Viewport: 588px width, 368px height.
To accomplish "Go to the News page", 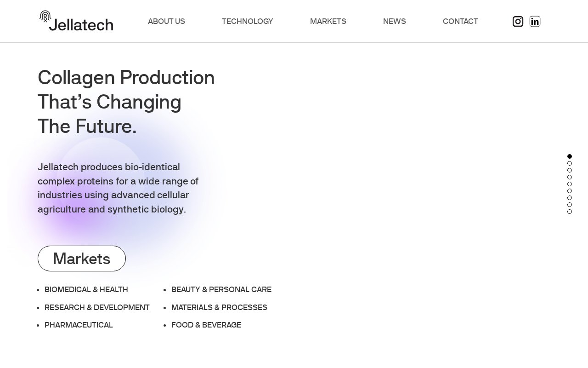I will (395, 21).
